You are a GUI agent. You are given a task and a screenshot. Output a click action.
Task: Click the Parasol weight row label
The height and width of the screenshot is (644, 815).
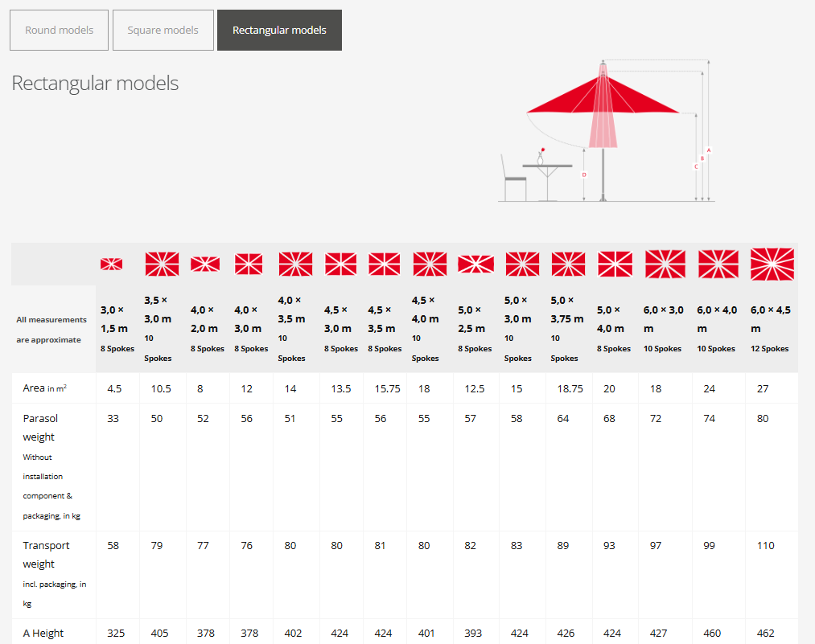tap(40, 428)
